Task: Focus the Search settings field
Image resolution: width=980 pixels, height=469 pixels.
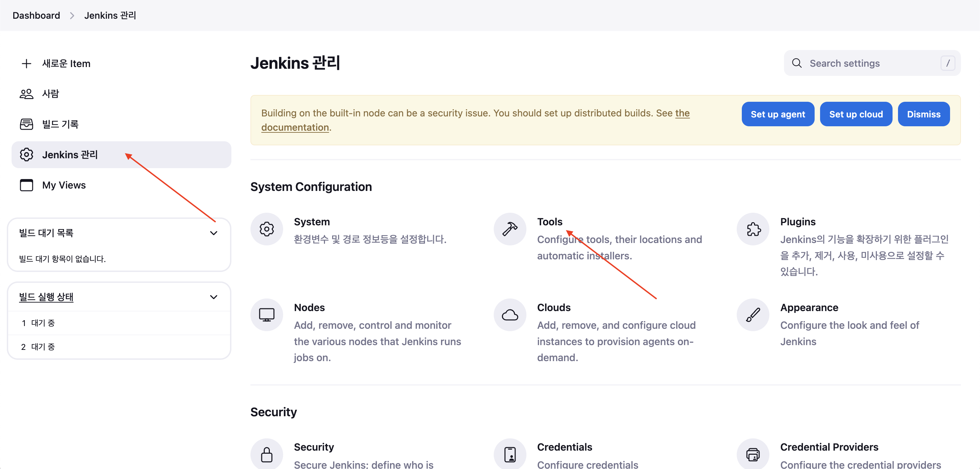Action: click(x=872, y=63)
